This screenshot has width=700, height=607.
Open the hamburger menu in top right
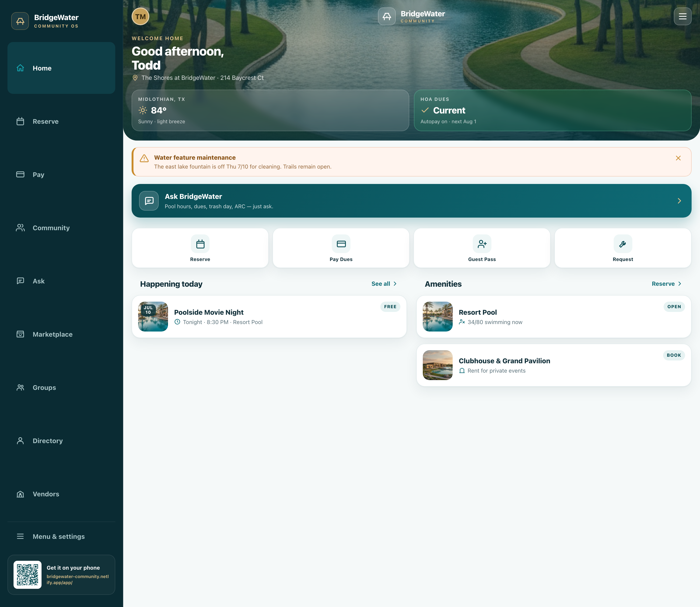tap(682, 16)
